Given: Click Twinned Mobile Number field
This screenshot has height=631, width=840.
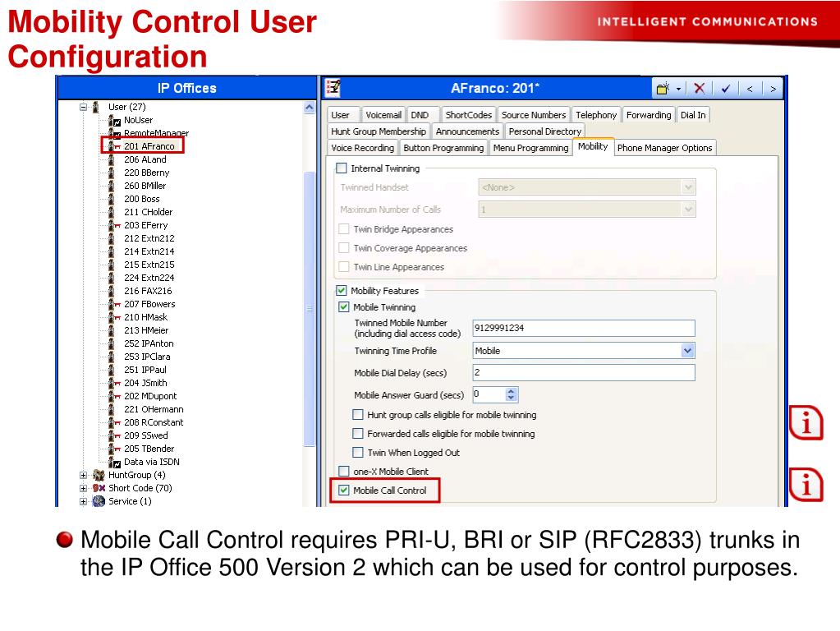Looking at the screenshot, I should (584, 328).
